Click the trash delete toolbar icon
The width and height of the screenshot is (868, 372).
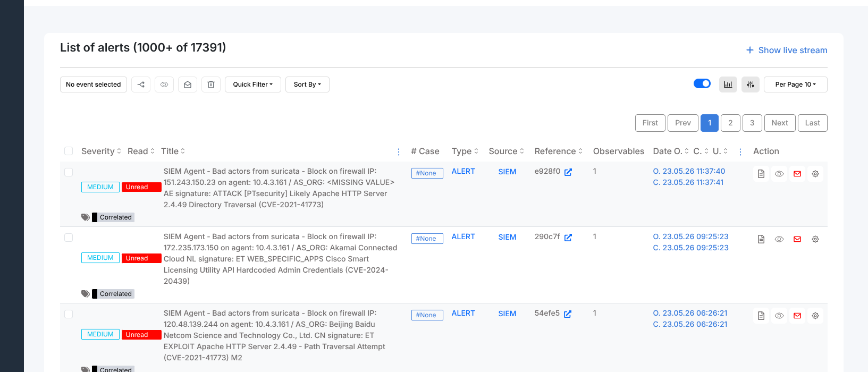click(x=211, y=84)
